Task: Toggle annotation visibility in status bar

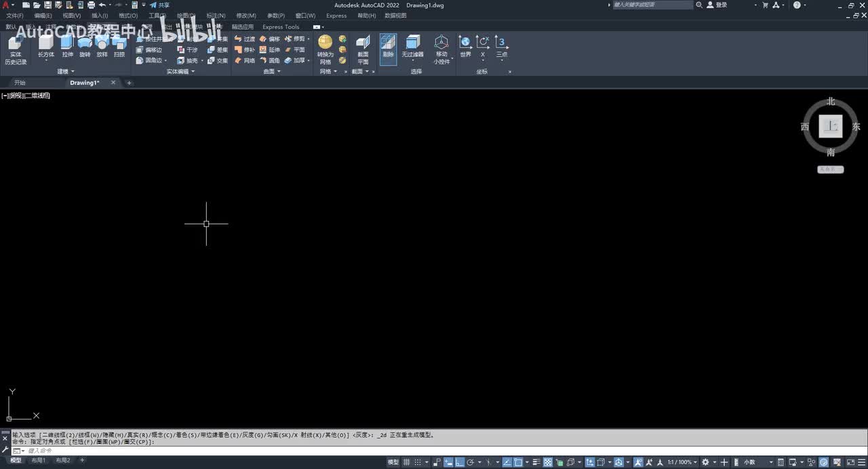Action: pos(638,462)
